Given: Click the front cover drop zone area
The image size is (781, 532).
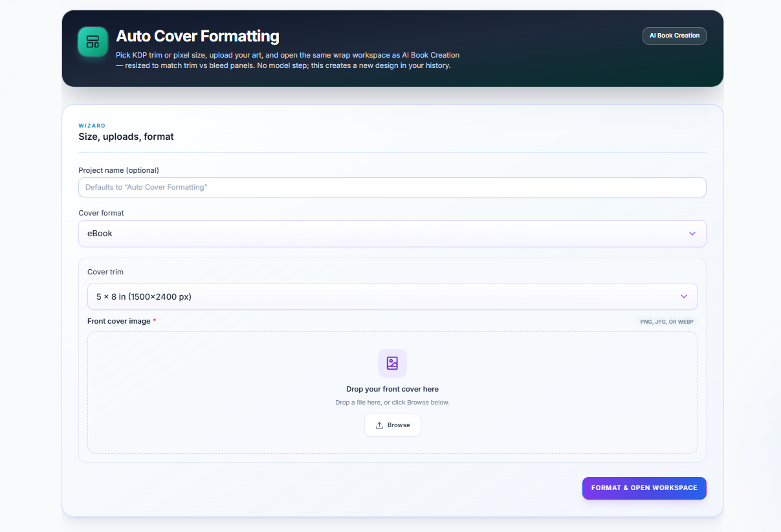Looking at the screenshot, I should point(392,393).
